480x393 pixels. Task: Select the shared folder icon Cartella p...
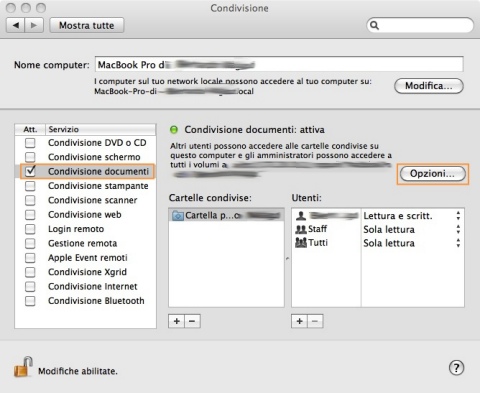point(178,216)
